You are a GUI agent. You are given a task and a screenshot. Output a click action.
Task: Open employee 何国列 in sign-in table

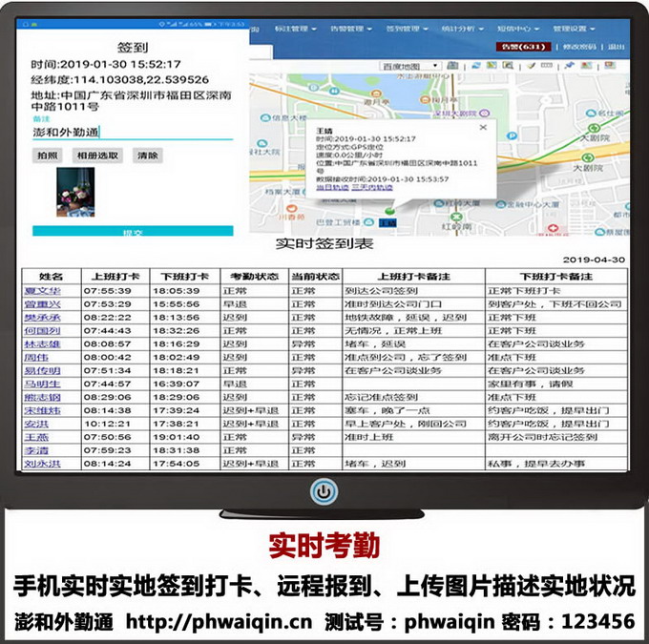pyautogui.click(x=42, y=331)
